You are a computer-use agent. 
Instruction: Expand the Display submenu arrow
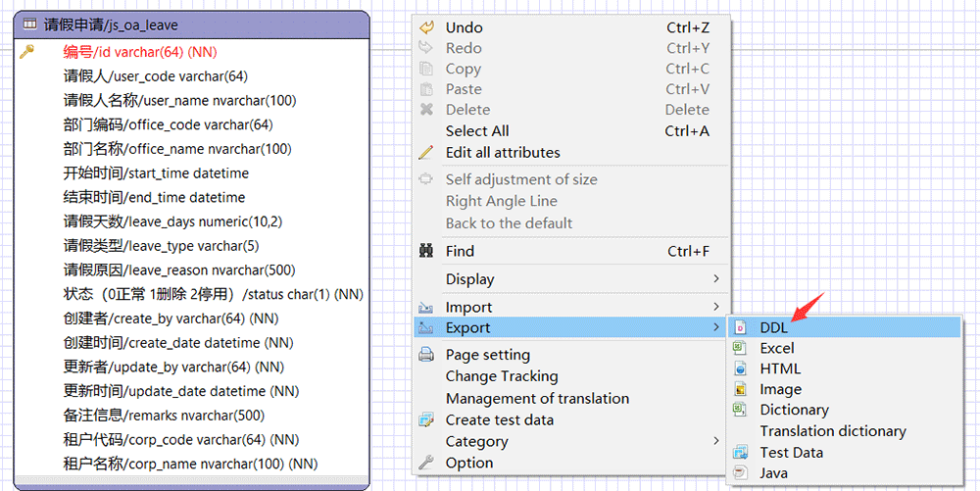pyautogui.click(x=716, y=278)
